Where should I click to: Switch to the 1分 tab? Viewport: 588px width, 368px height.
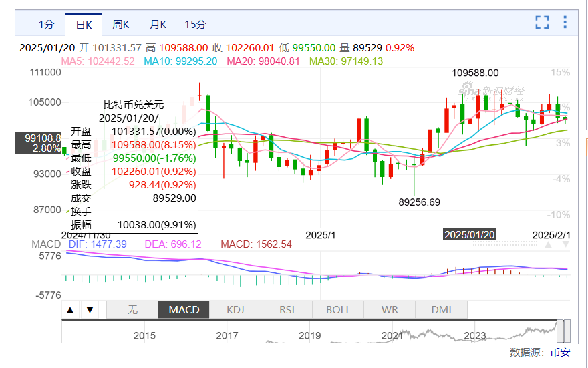click(x=47, y=25)
